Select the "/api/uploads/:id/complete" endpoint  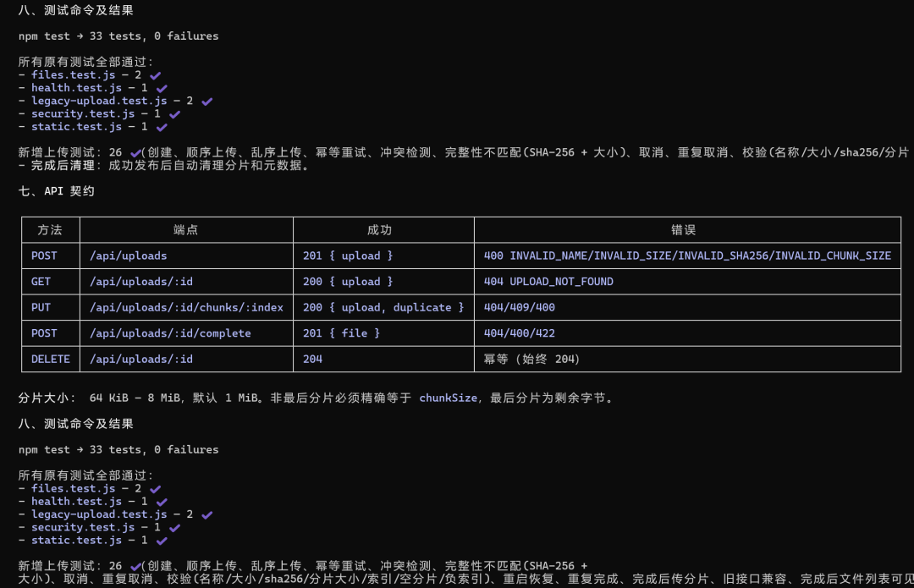(186, 333)
